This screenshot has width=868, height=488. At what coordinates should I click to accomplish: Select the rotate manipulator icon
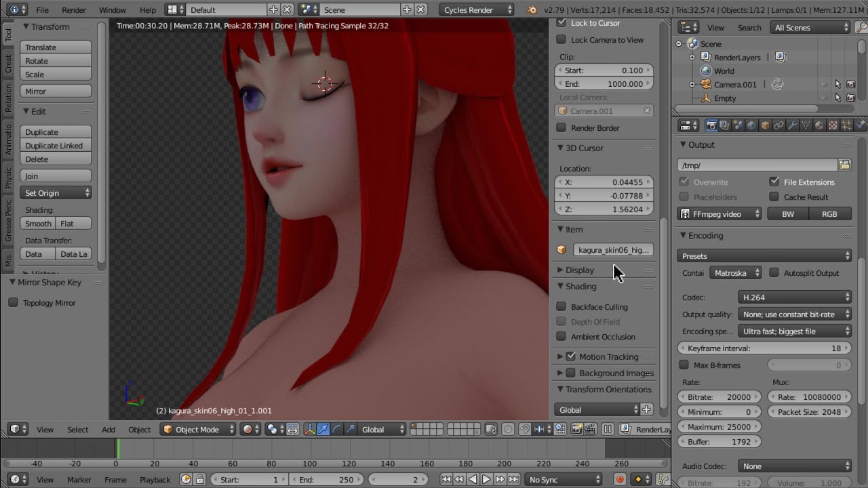click(337, 429)
